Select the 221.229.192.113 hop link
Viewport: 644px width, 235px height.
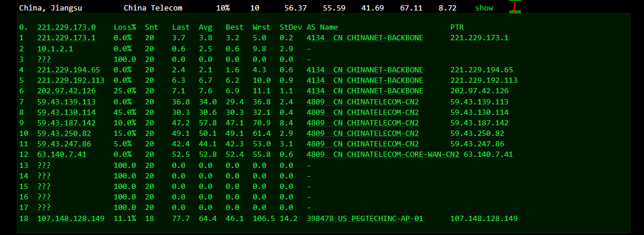tap(71, 80)
